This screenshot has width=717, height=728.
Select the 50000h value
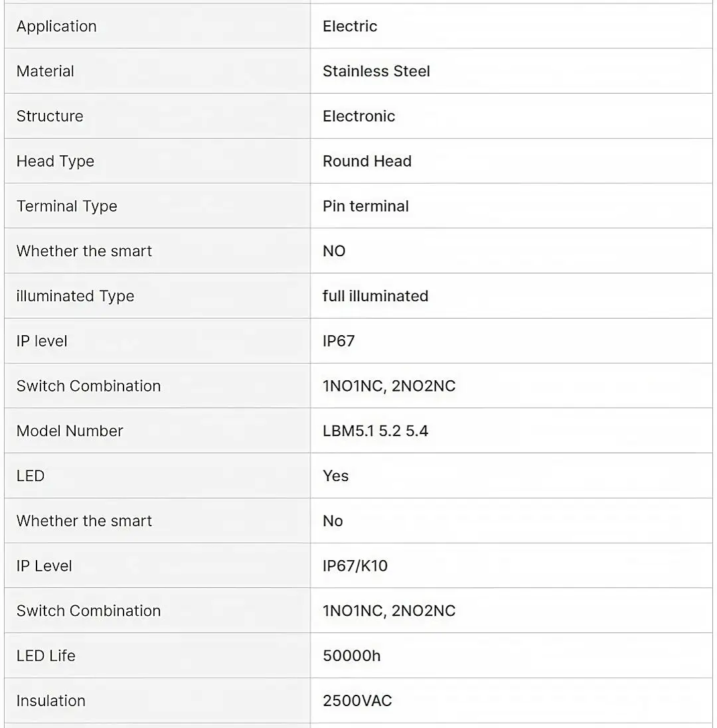pyautogui.click(x=352, y=656)
